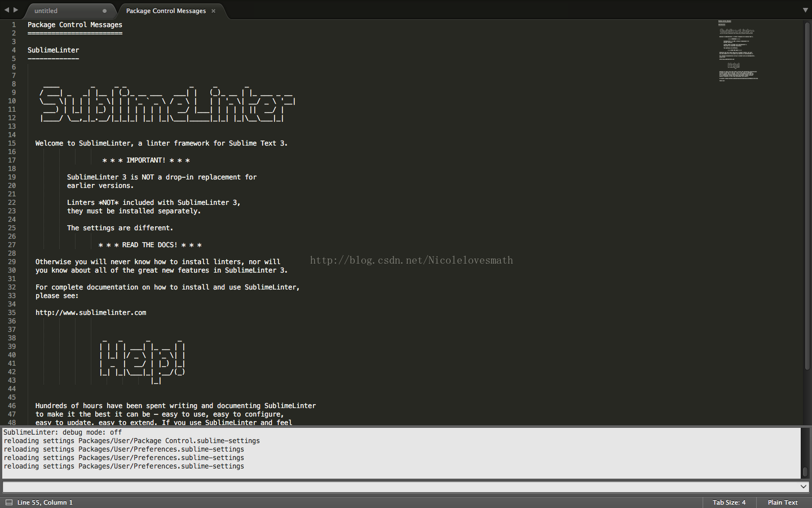Click the http://www.sublimelinter.com URL text
The image size is (812, 508).
pyautogui.click(x=91, y=313)
